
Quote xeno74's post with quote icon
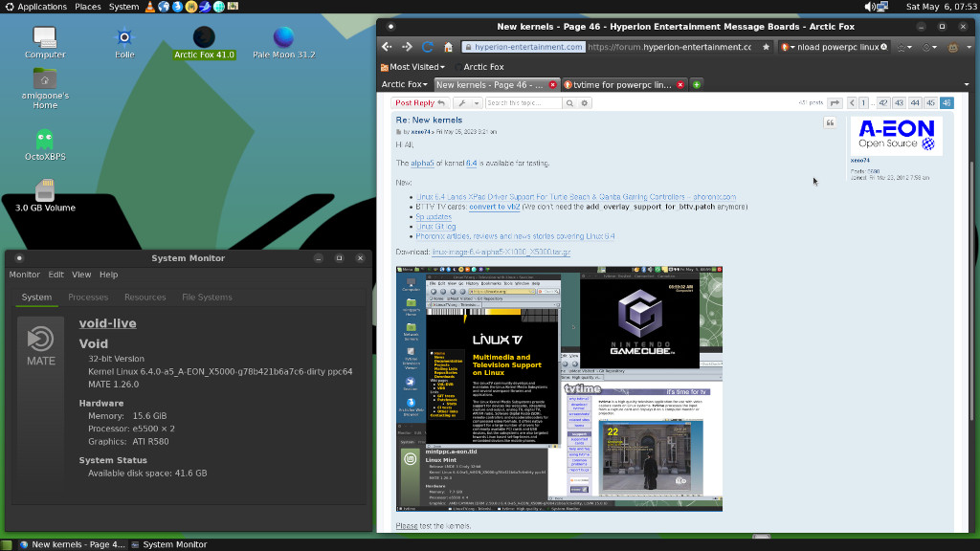[x=830, y=123]
